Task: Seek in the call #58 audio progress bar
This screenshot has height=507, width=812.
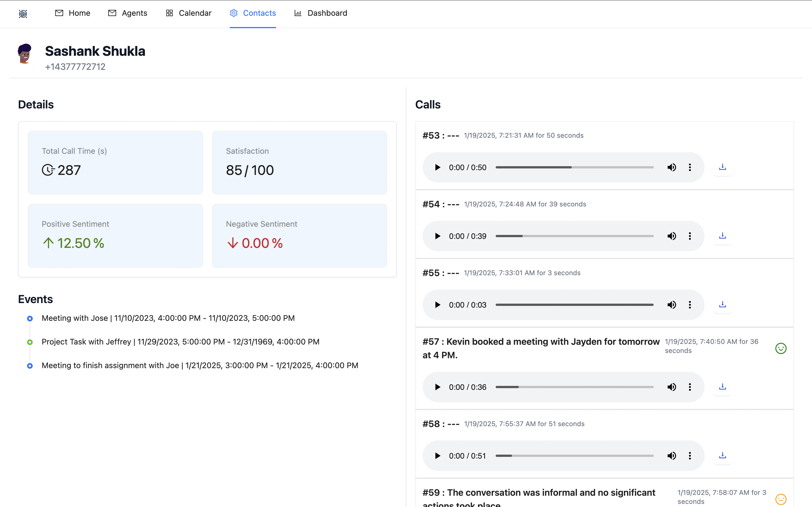Action: [574, 456]
